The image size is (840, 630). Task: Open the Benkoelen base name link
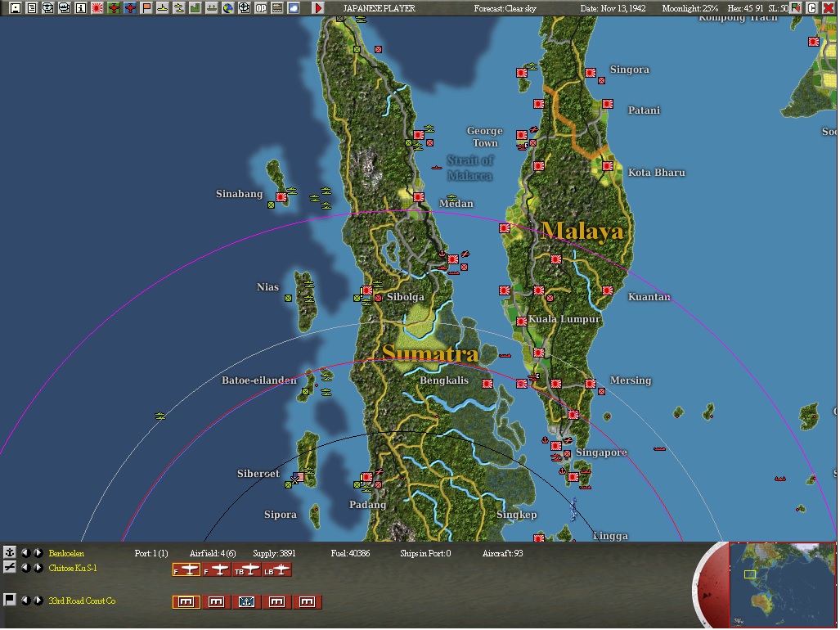tap(66, 553)
